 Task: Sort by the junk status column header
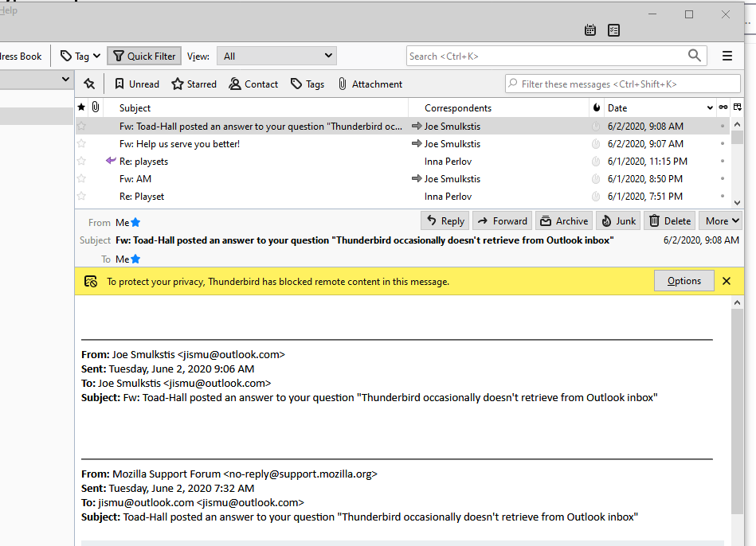597,107
